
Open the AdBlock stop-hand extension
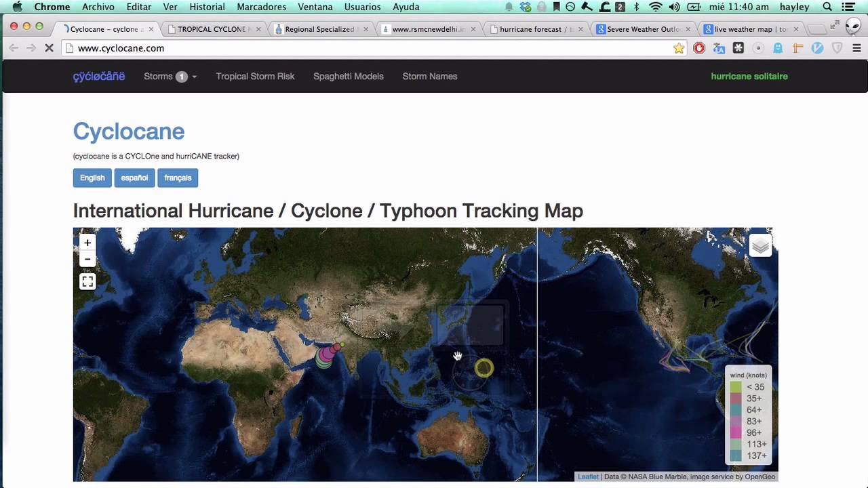click(699, 48)
